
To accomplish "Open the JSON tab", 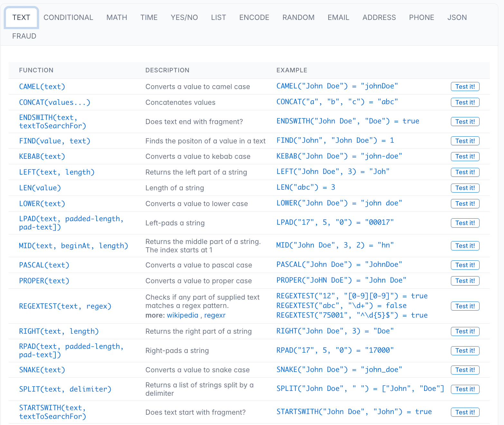I will tap(457, 17).
